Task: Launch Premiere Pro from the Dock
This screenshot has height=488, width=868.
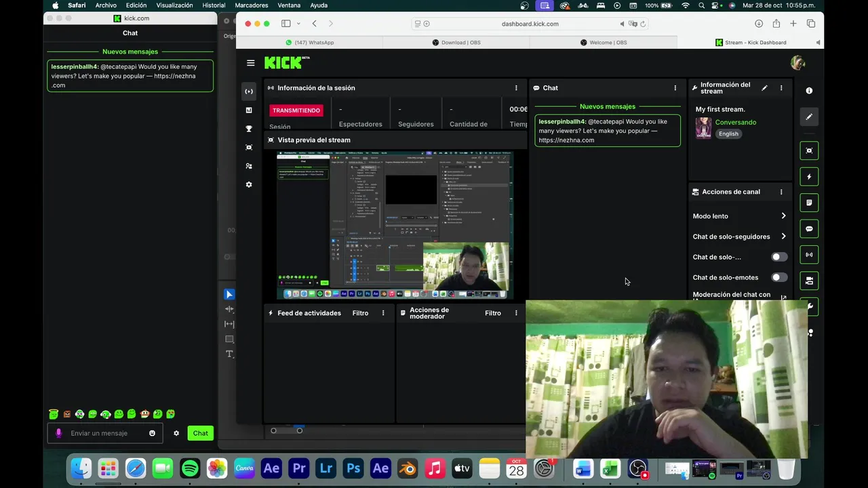Action: [x=299, y=468]
